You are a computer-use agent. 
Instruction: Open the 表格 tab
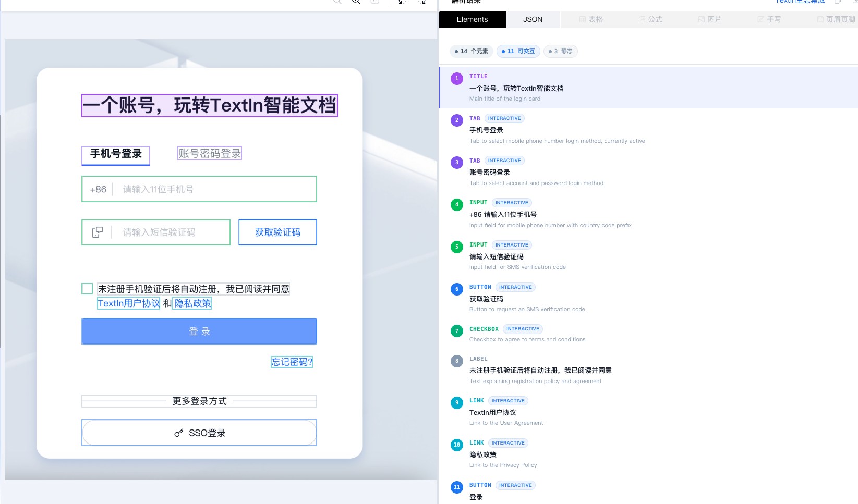(x=591, y=19)
